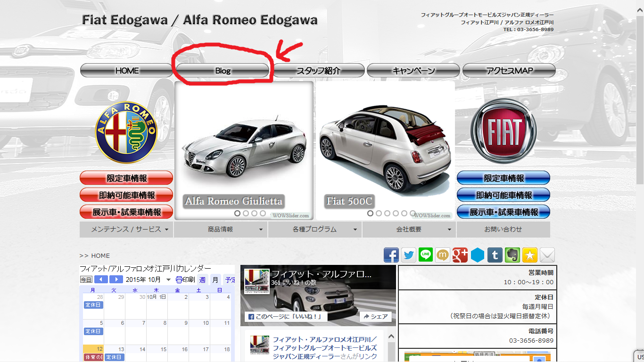Open the 2015年 10月 month picker arrow
The width and height of the screenshot is (644, 362).
click(168, 280)
